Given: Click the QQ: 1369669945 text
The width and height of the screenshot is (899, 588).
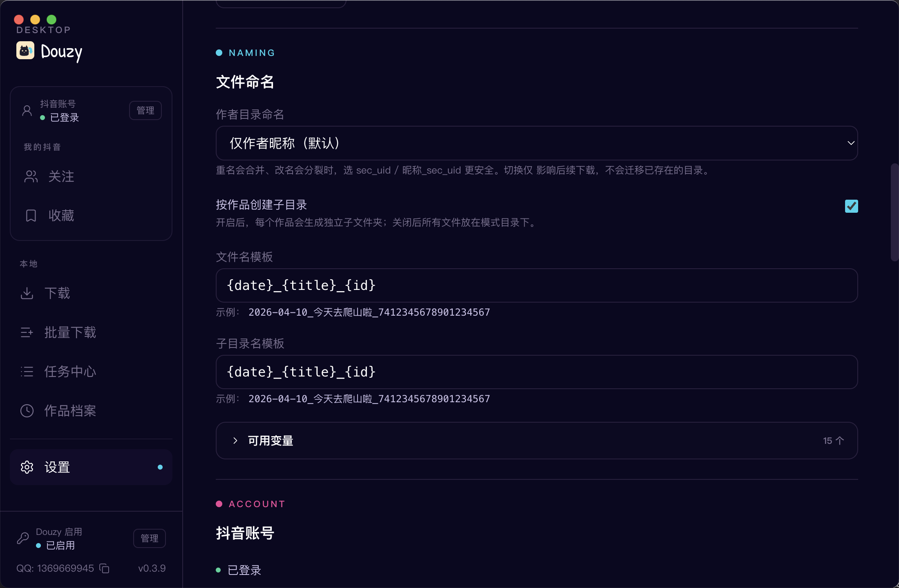Looking at the screenshot, I should tap(55, 568).
